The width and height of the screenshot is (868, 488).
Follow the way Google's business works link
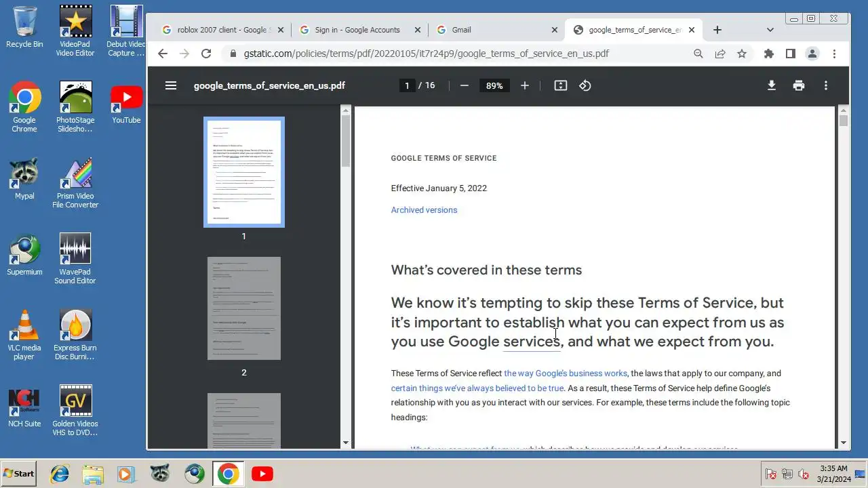[x=566, y=373]
